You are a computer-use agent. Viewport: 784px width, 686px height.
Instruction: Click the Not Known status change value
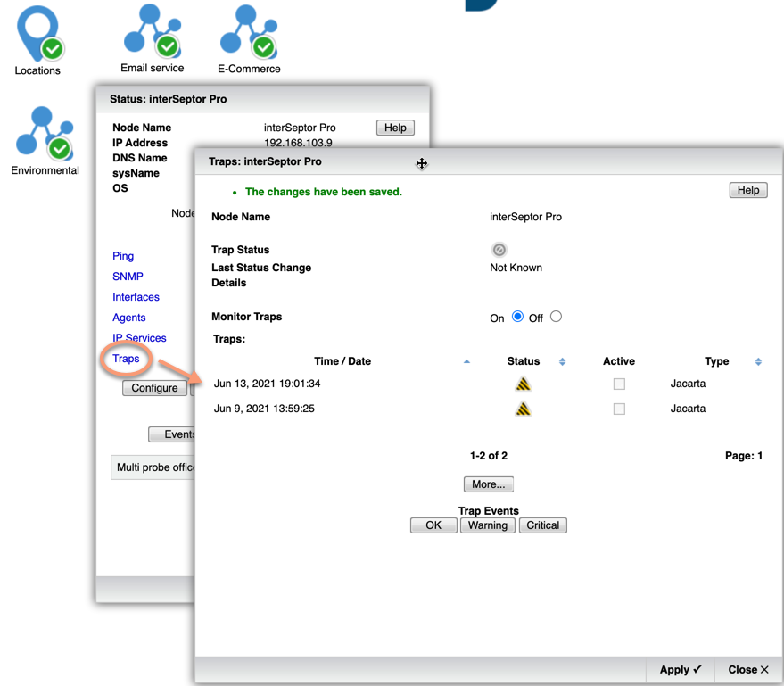click(516, 268)
